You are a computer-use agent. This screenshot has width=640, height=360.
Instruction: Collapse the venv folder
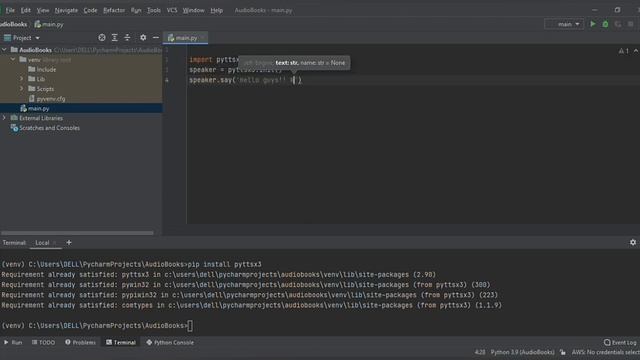tap(13, 60)
